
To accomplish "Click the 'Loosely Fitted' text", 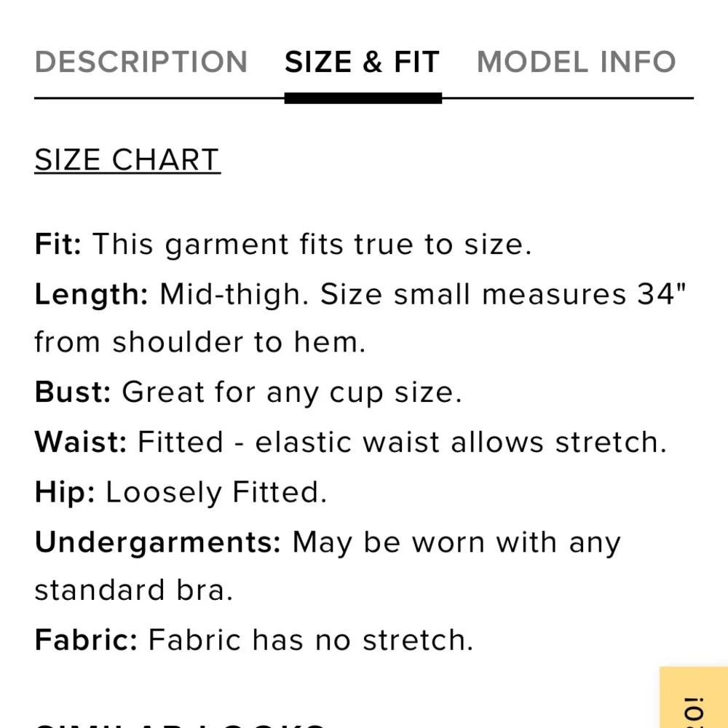I will (x=216, y=492).
